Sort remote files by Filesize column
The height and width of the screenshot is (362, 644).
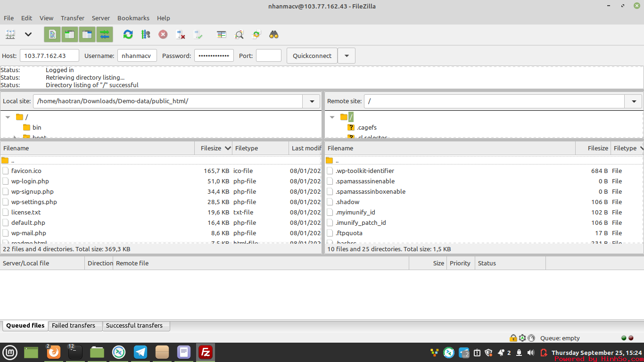[598, 148]
